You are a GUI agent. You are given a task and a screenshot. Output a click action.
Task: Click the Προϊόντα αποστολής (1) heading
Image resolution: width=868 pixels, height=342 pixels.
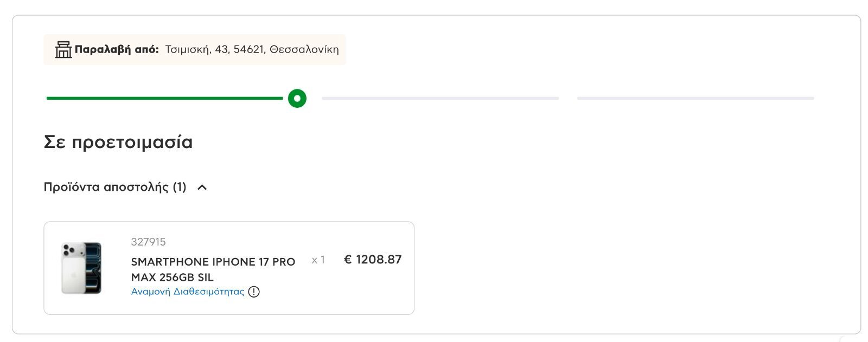pyautogui.click(x=115, y=187)
